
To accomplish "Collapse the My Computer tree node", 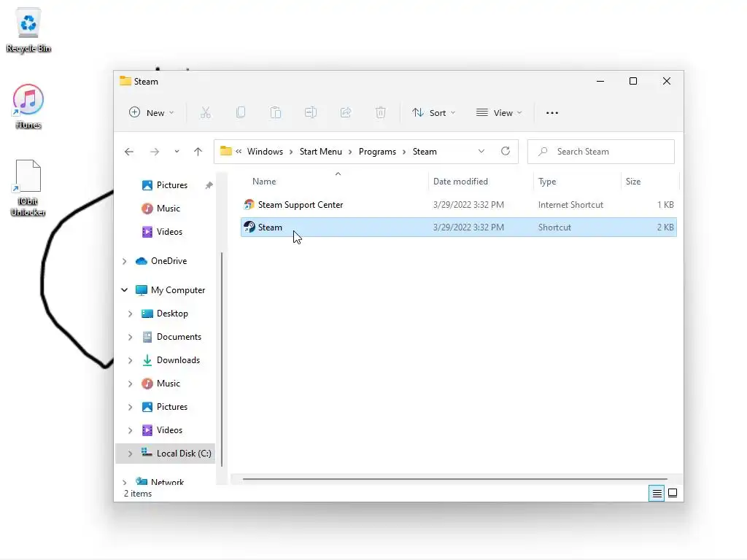I will (124, 290).
